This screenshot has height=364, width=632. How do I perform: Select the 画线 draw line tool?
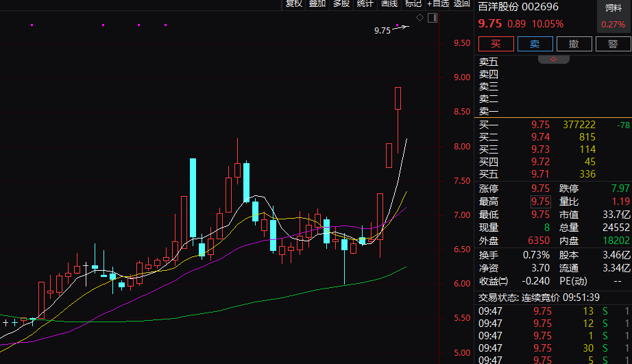(x=389, y=3)
